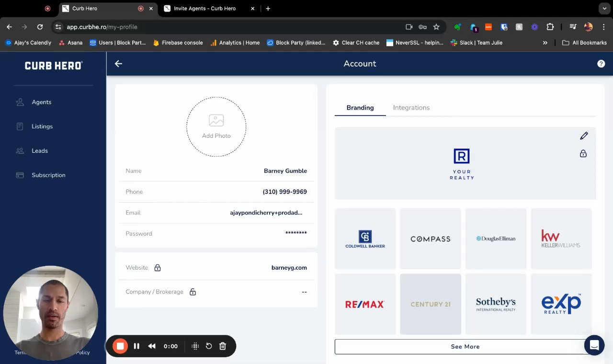Open a new browser tab
The width and height of the screenshot is (613, 364).
[268, 9]
